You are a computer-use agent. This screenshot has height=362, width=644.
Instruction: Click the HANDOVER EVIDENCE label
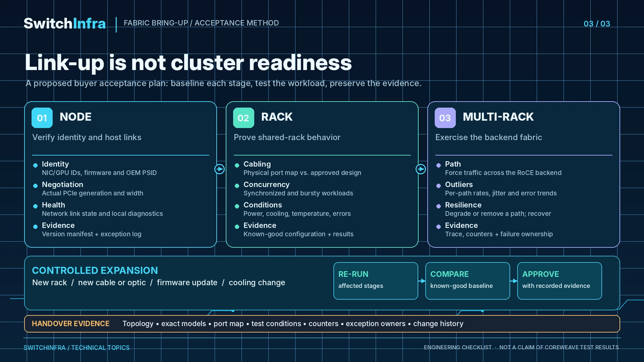[71, 323]
